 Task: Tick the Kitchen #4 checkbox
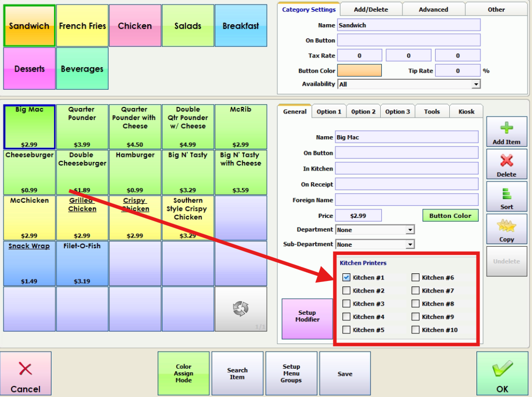(346, 317)
